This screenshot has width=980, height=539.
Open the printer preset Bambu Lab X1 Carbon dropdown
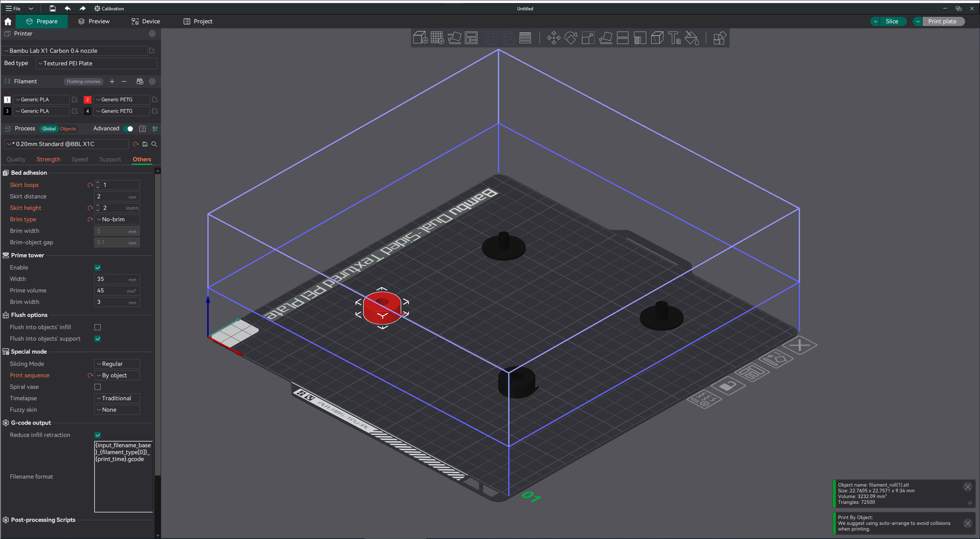click(x=75, y=51)
